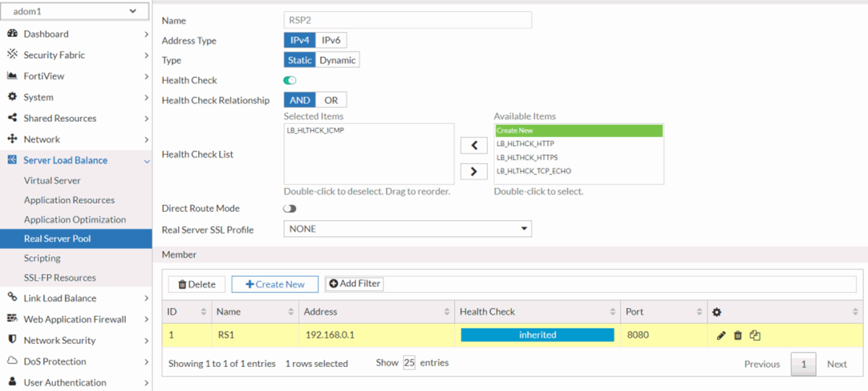This screenshot has height=391, width=868.
Task: Open the member table column settings gear
Action: point(717,311)
